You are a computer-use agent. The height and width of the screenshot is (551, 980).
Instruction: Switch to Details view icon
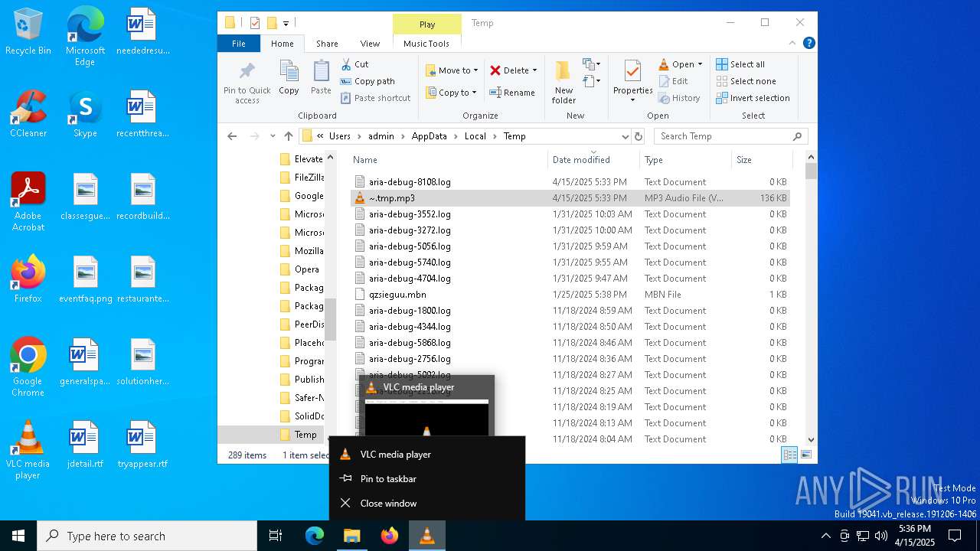(789, 455)
